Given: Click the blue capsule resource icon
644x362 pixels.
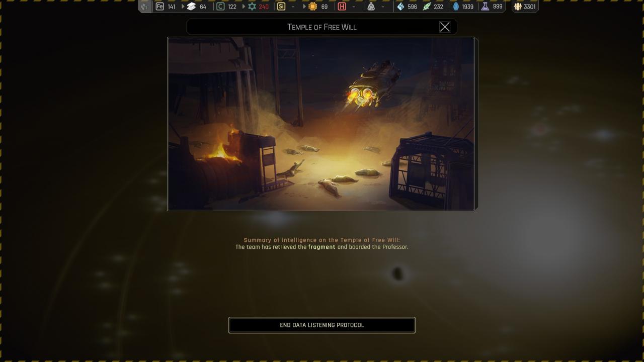Looking at the screenshot, I should click(456, 7).
